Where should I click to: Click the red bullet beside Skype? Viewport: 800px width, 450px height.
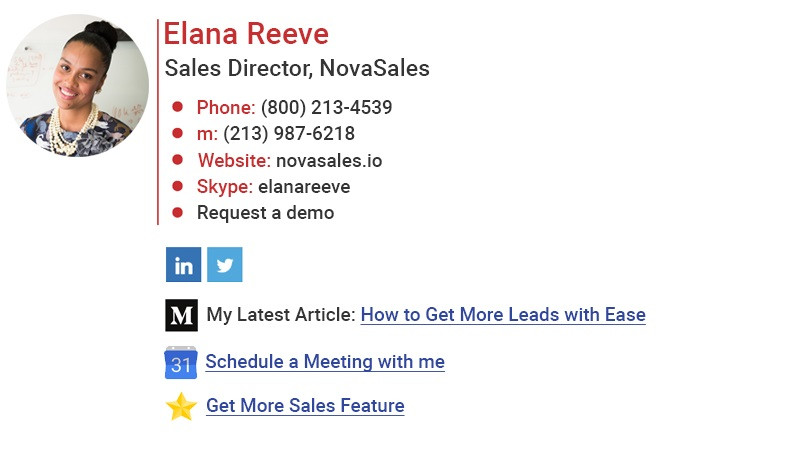[177, 186]
